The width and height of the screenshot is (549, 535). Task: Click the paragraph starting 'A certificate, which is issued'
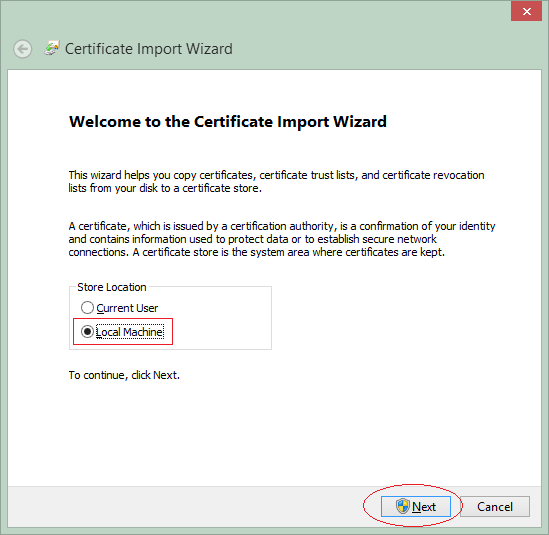point(282,239)
